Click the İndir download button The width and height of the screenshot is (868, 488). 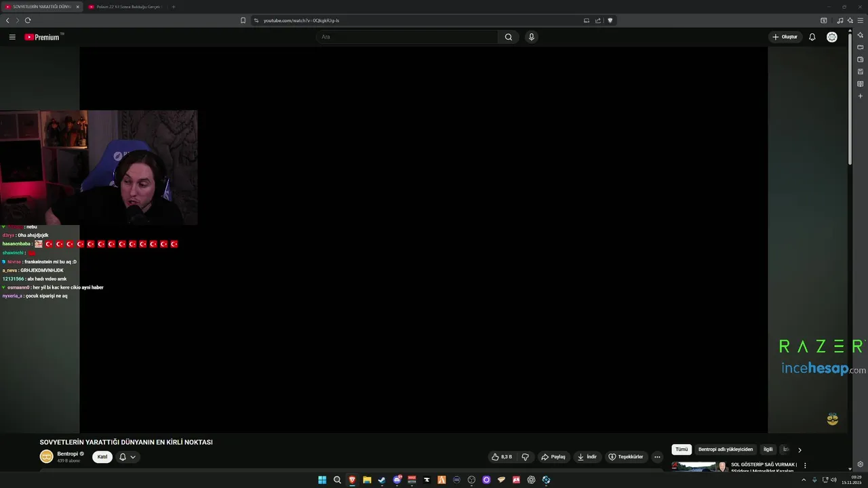[x=587, y=457]
